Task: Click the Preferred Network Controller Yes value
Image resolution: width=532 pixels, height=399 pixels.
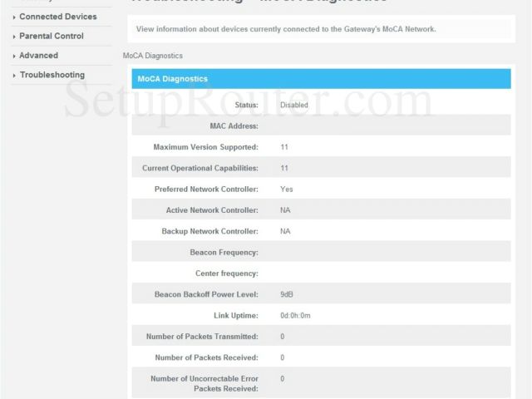Action: click(286, 190)
